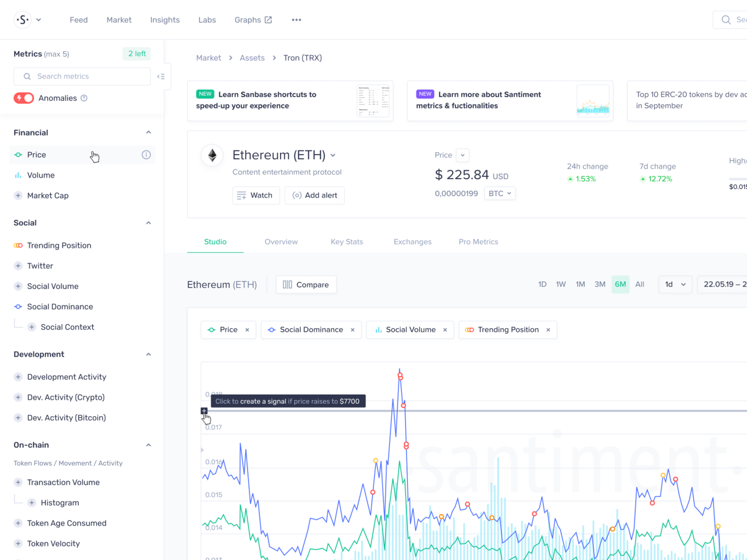Open the Market breadcrumb link

click(x=209, y=58)
